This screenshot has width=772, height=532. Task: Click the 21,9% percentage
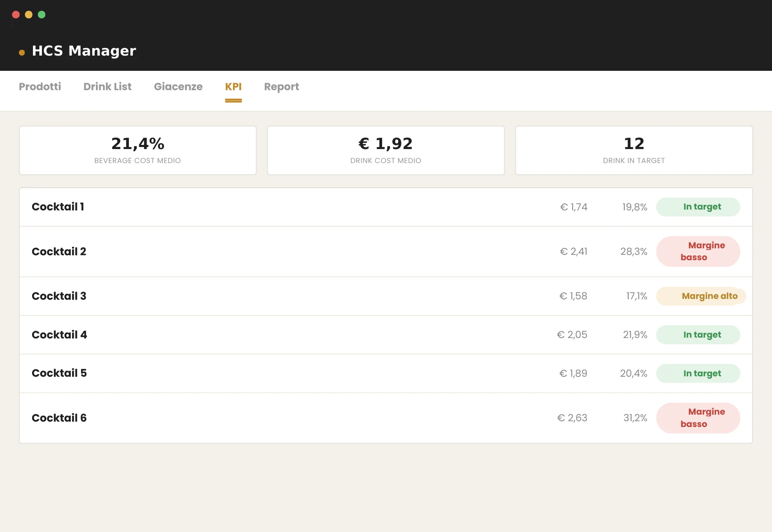pos(635,335)
